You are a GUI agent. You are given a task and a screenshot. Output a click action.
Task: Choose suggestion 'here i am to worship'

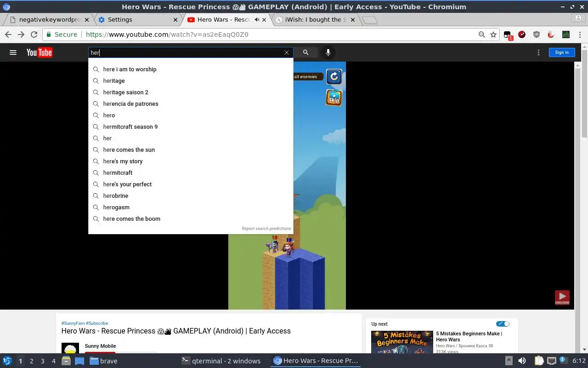point(191,69)
